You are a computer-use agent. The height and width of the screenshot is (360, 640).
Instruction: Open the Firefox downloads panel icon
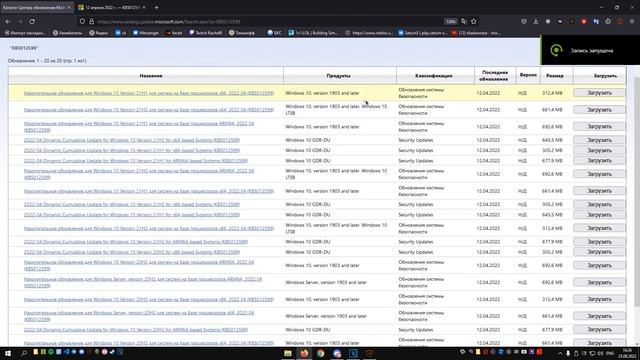pyautogui.click(x=536, y=21)
